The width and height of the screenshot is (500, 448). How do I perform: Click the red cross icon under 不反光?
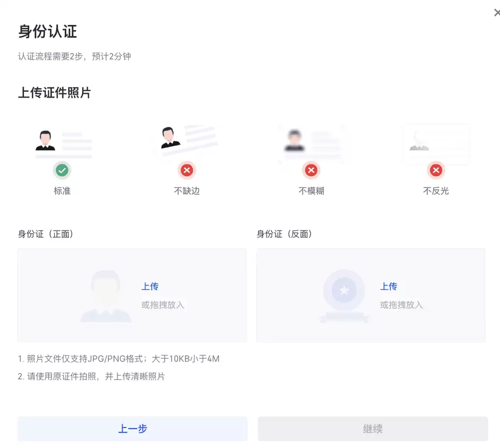[x=436, y=170]
